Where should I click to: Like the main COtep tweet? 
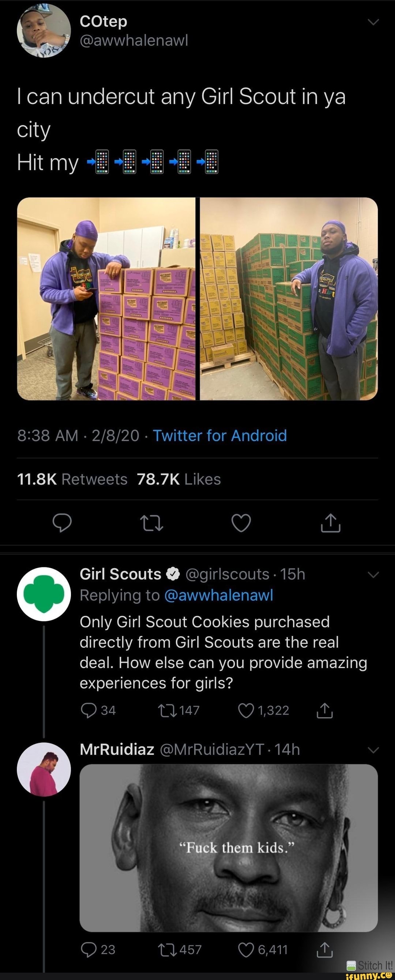pyautogui.click(x=241, y=522)
